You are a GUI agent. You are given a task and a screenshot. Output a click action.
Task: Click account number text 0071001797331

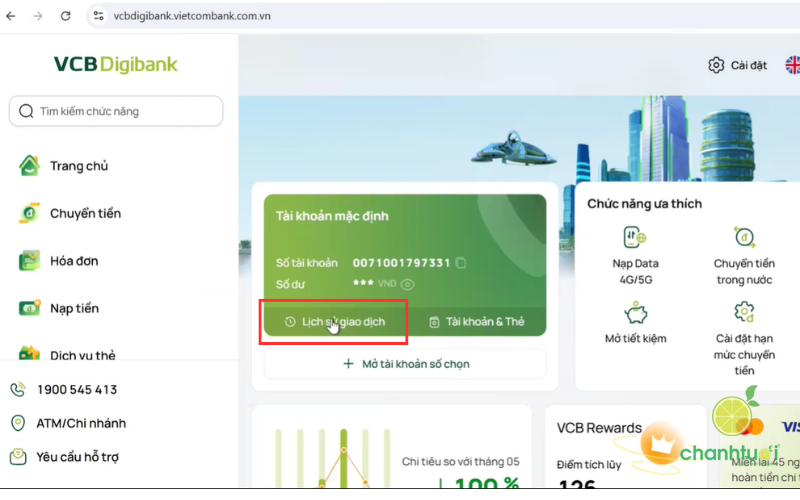402,263
